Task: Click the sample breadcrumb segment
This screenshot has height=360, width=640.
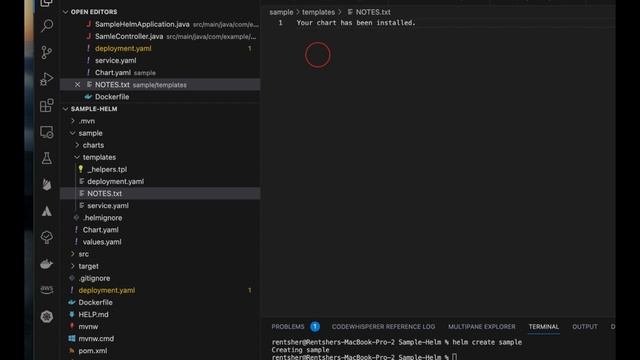Action: pyautogui.click(x=281, y=12)
